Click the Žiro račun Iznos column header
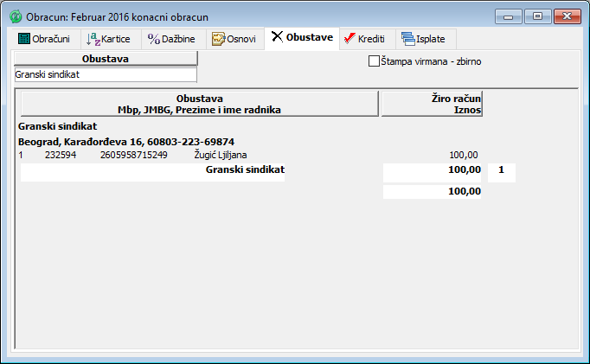 pyautogui.click(x=432, y=104)
